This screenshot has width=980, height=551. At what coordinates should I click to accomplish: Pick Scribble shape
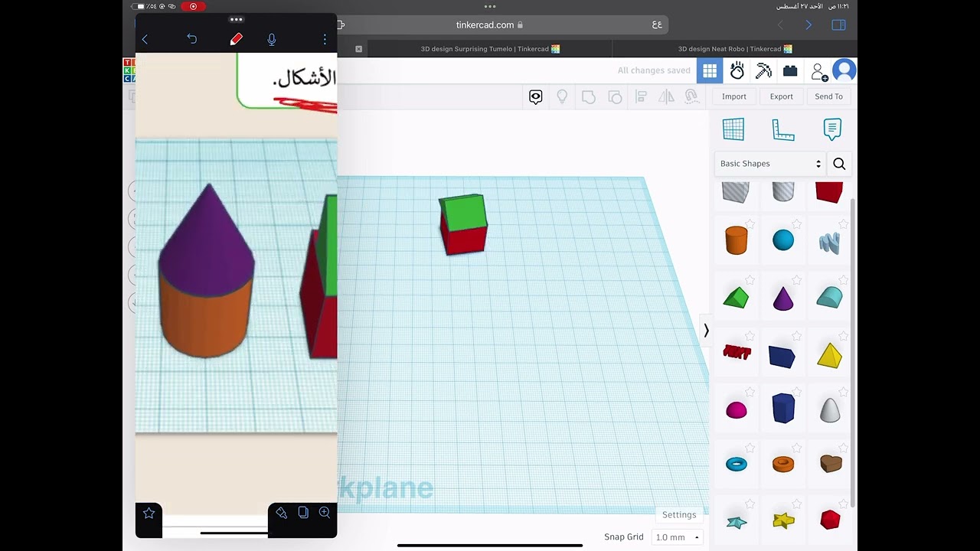click(x=829, y=243)
